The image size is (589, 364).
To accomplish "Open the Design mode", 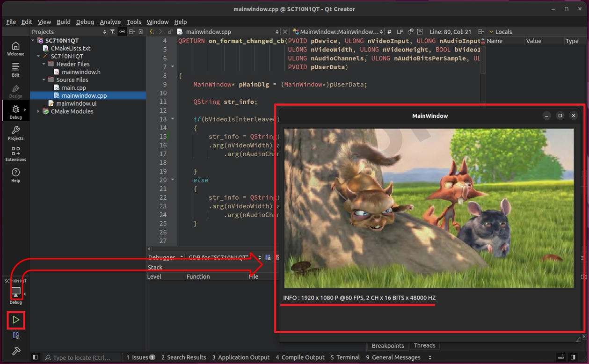I will 15,91.
